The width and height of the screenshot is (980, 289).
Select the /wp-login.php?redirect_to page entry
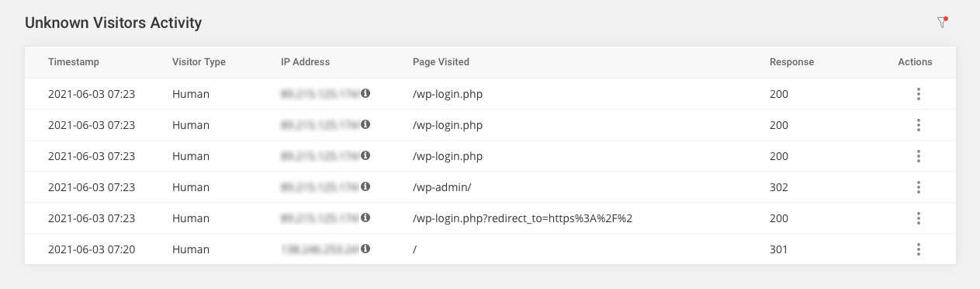[523, 218]
